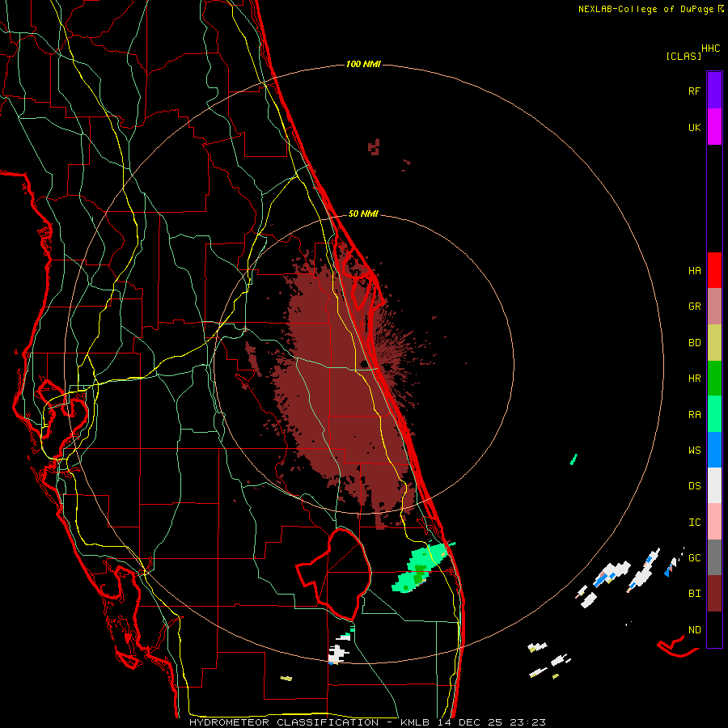
Task: Click the HA red legend swatch
Action: point(714,270)
